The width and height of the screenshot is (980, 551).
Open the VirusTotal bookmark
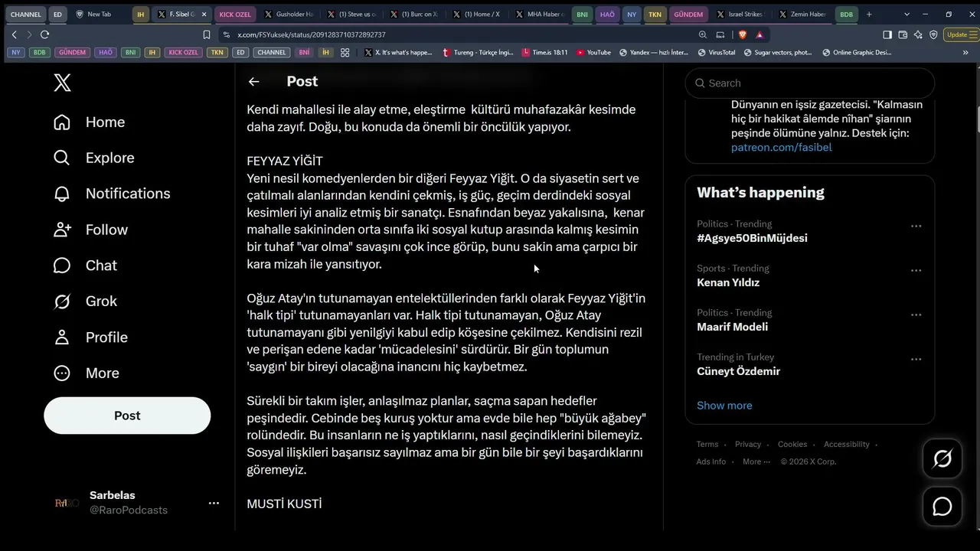point(716,53)
